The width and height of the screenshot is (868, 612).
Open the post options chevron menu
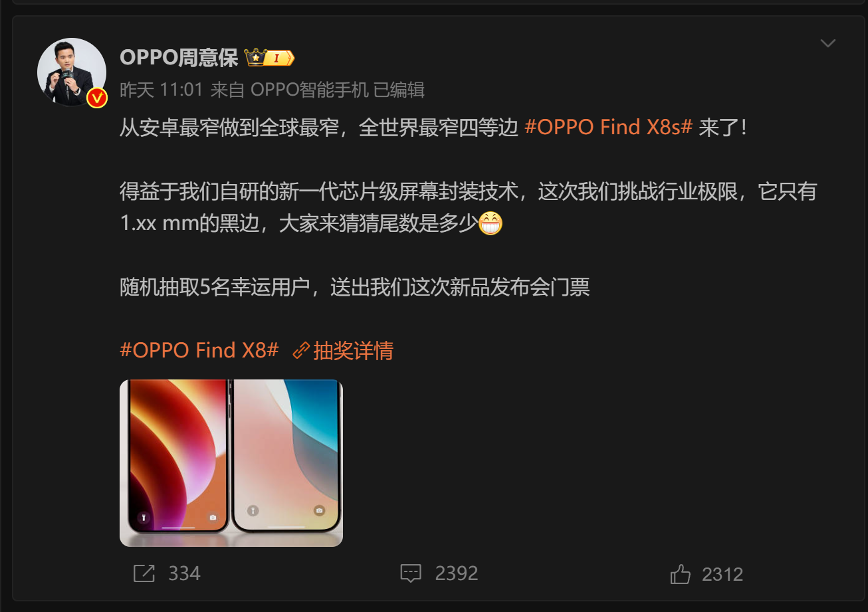pyautogui.click(x=827, y=44)
